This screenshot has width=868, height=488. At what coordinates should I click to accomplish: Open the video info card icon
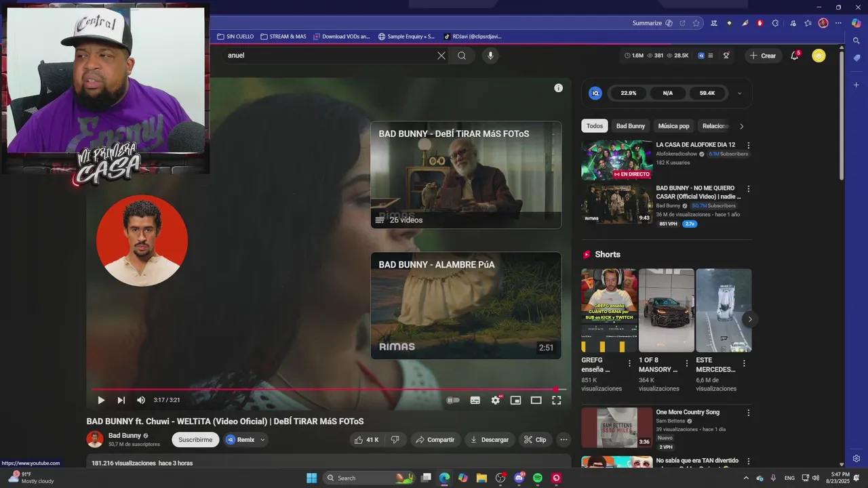558,88
